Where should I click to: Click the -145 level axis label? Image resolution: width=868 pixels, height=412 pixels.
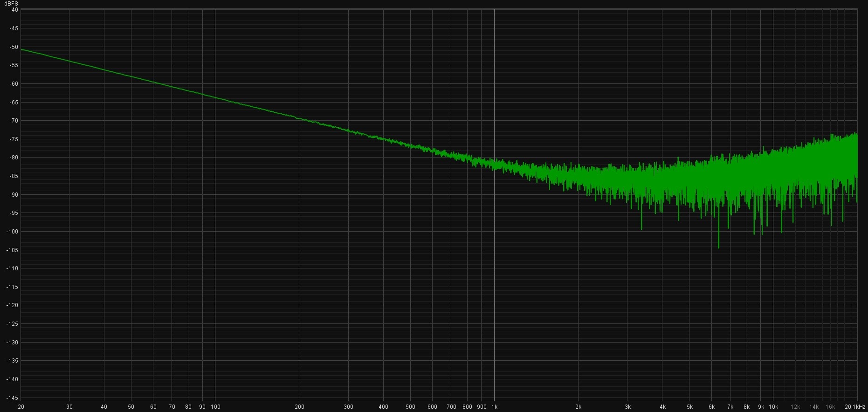tap(12, 398)
